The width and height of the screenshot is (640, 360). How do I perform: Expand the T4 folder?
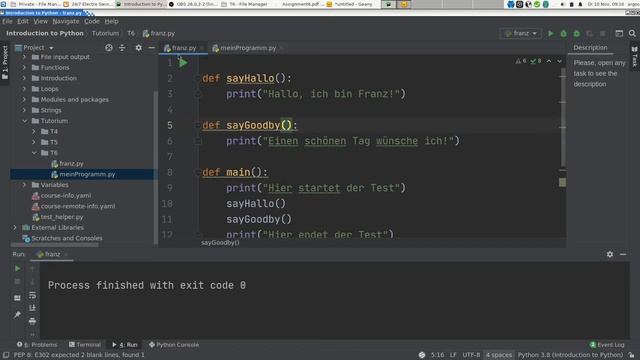[x=34, y=131]
